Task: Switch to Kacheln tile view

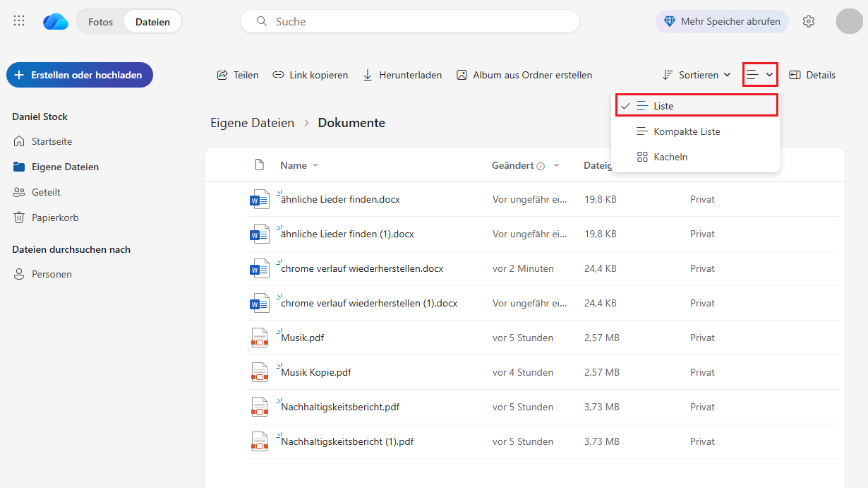Action: pyautogui.click(x=670, y=157)
